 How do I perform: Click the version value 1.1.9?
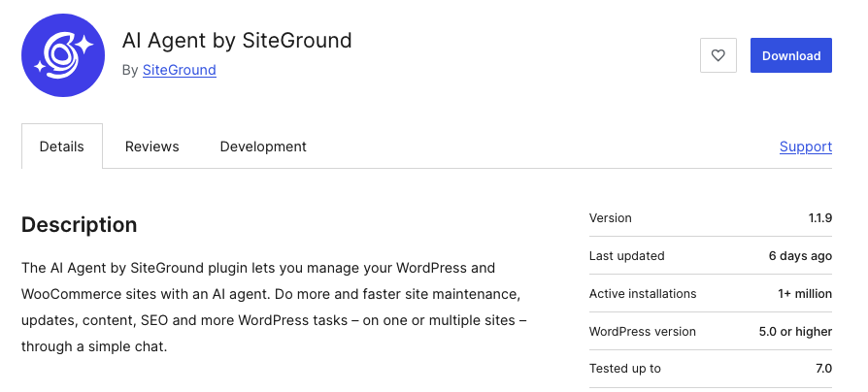[x=820, y=218]
